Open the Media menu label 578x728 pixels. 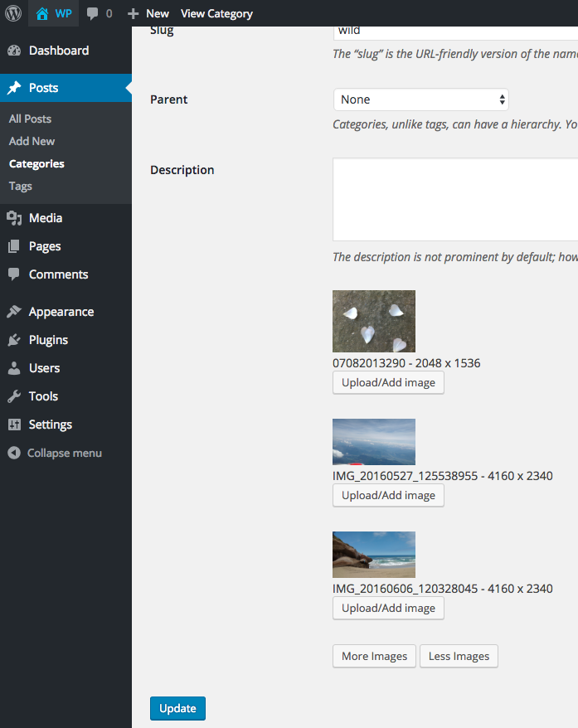click(x=46, y=218)
